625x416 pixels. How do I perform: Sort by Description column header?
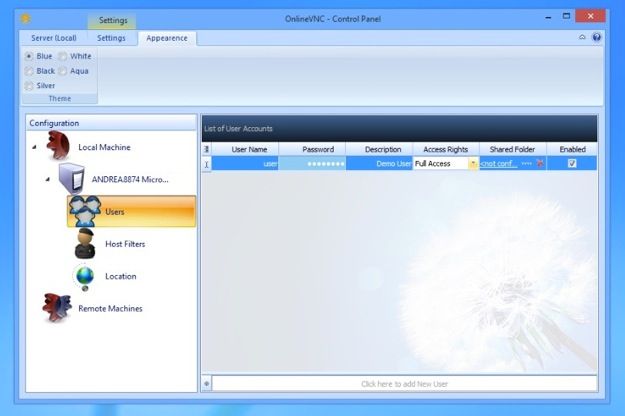(379, 149)
